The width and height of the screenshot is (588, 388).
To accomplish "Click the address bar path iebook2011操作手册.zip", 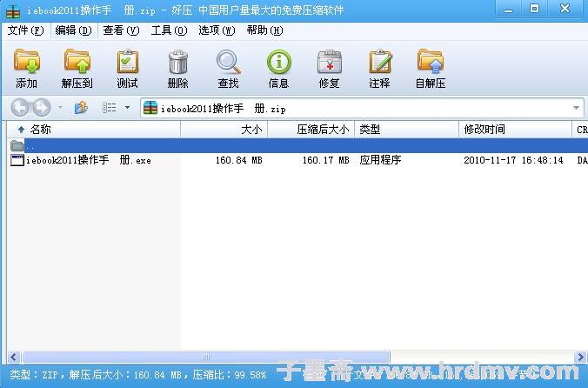I will point(224,109).
